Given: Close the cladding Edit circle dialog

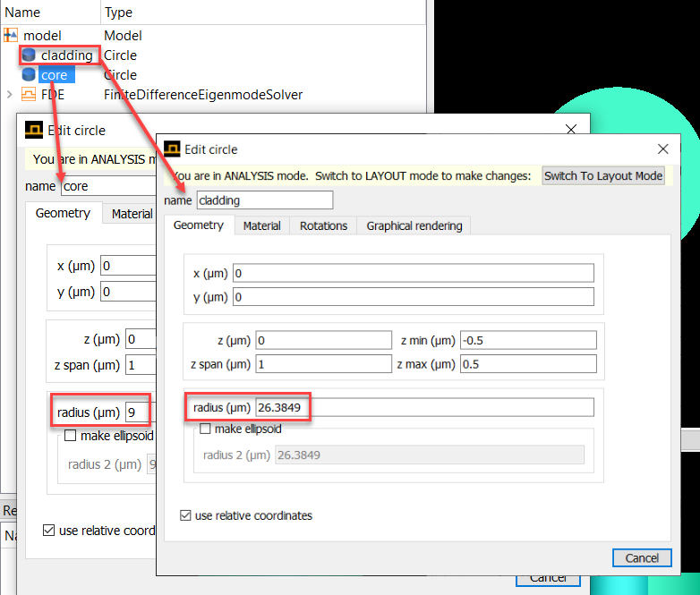Looking at the screenshot, I should pyautogui.click(x=663, y=149).
